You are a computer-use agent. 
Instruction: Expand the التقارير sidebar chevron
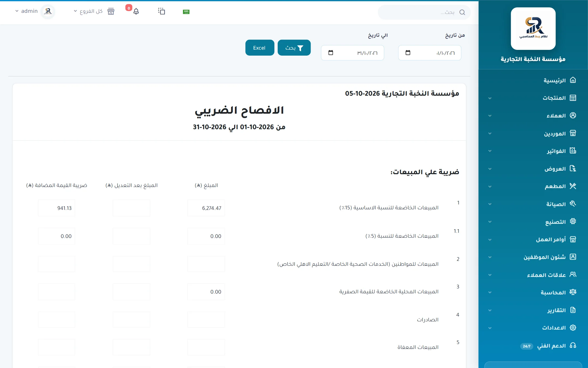tap(490, 310)
